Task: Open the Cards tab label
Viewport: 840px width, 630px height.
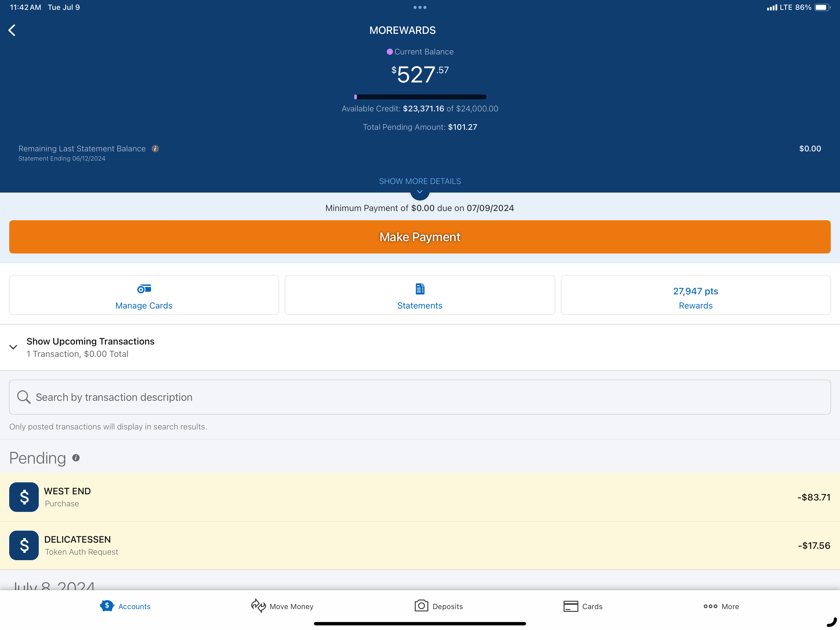Action: coord(592,606)
